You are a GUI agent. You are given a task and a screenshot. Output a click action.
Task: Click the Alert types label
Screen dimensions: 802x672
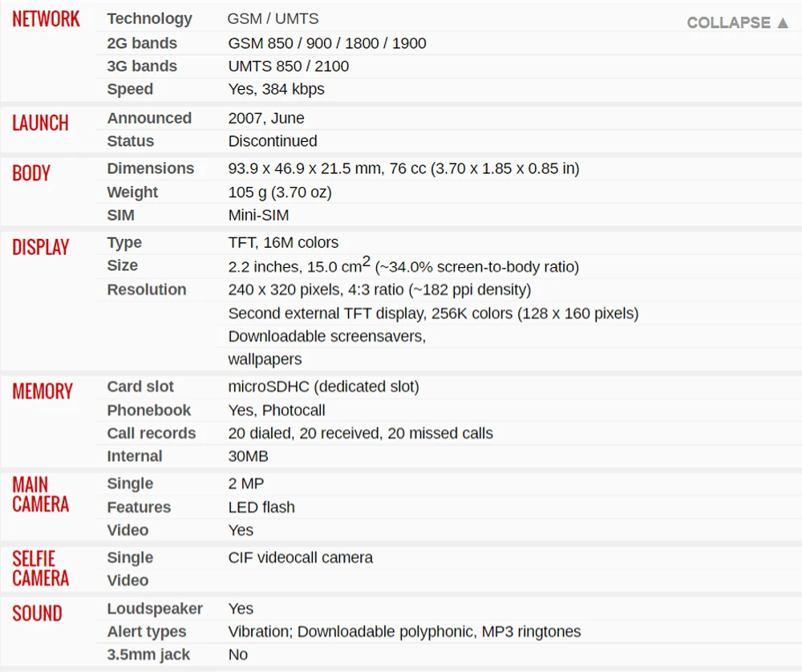[x=146, y=632]
